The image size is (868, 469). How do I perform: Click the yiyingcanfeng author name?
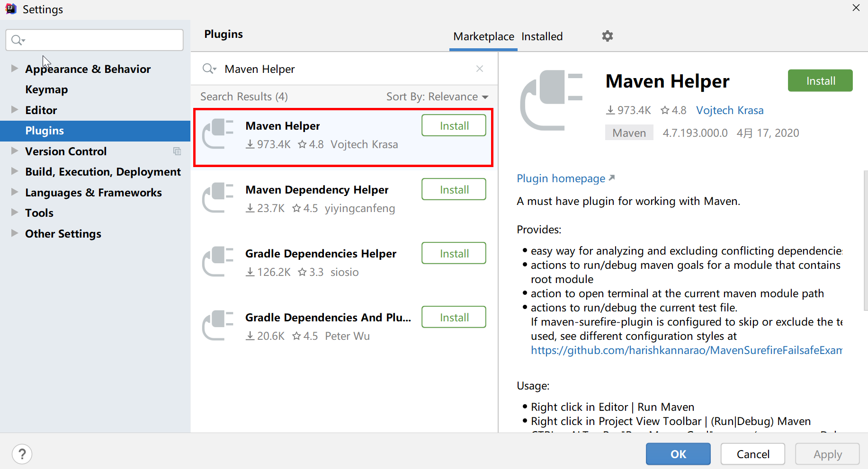coord(360,208)
